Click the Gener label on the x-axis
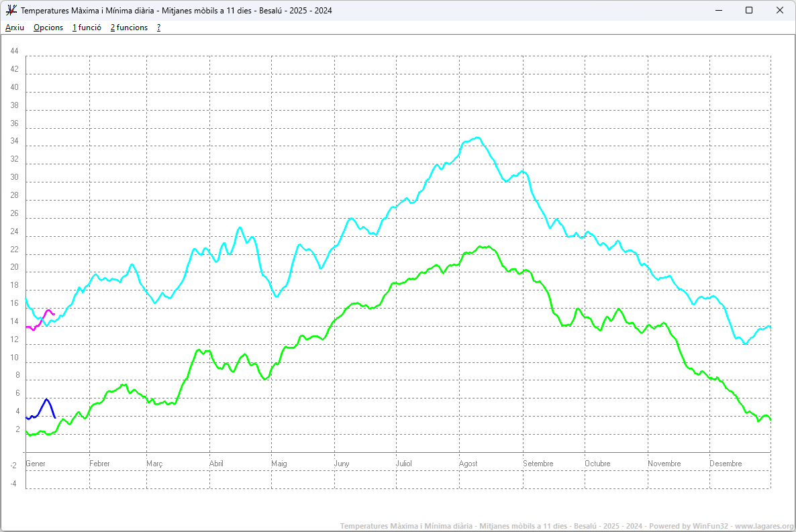Image resolution: width=796 pixels, height=532 pixels. click(x=35, y=464)
